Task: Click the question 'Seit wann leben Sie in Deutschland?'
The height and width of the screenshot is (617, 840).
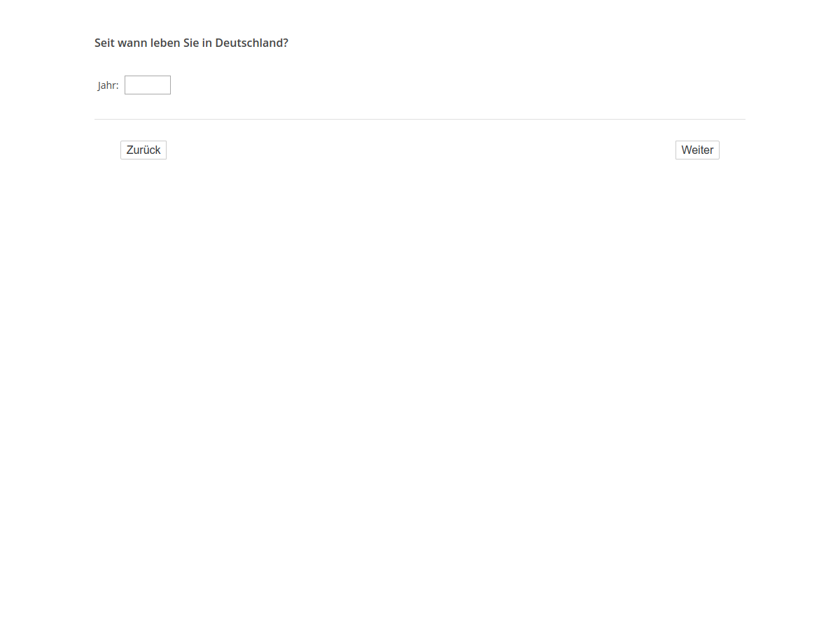Action: coord(191,43)
